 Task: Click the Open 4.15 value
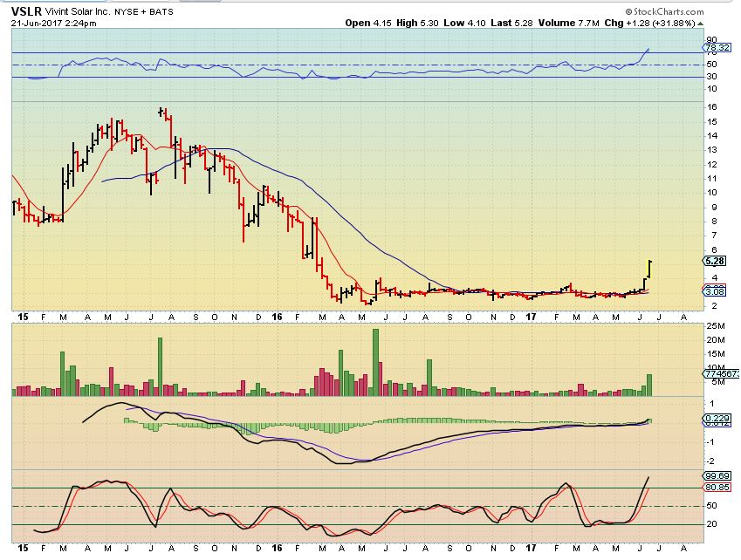[368, 23]
